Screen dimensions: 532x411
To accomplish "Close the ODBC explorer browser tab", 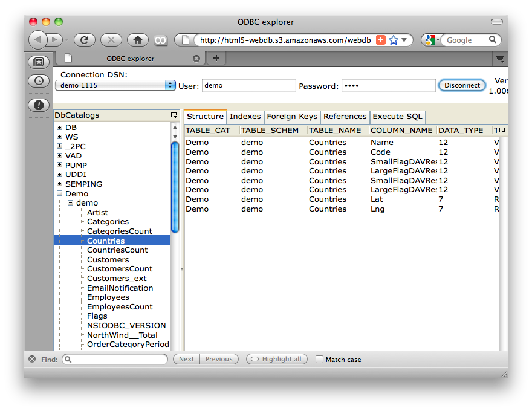I will pos(196,59).
